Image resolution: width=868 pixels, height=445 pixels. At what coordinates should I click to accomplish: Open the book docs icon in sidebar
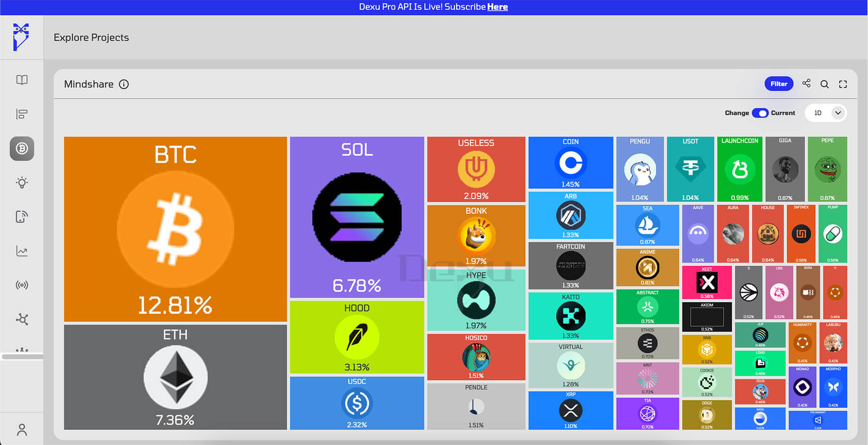[x=22, y=80]
